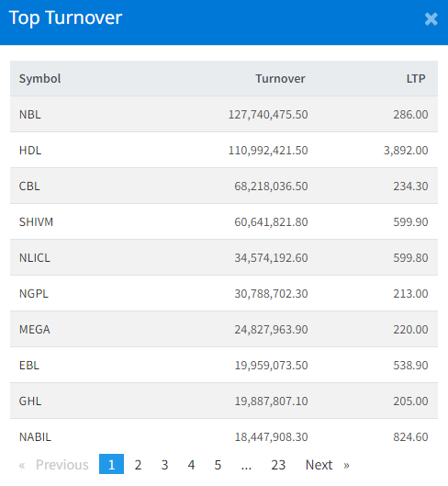The height and width of the screenshot is (486, 448).
Task: Select the SHIVM symbol
Action: coord(36,222)
